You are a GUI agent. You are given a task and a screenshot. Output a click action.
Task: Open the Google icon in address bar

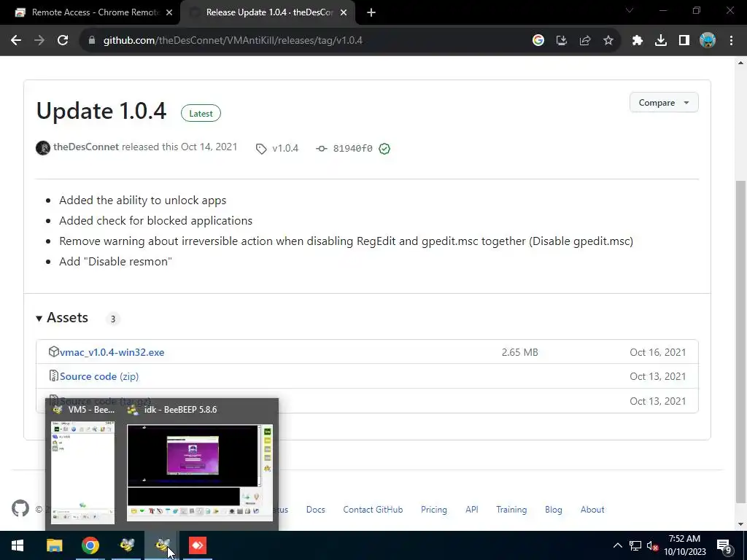(x=538, y=41)
